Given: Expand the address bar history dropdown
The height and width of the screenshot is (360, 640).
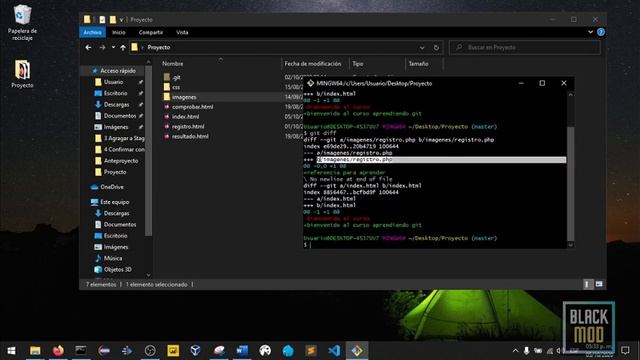Looking at the screenshot, I should pos(422,47).
